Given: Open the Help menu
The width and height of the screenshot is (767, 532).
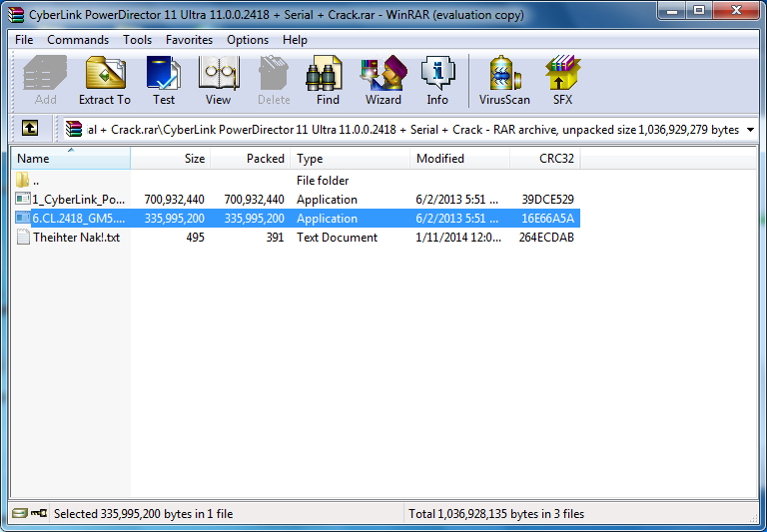Looking at the screenshot, I should 295,40.
